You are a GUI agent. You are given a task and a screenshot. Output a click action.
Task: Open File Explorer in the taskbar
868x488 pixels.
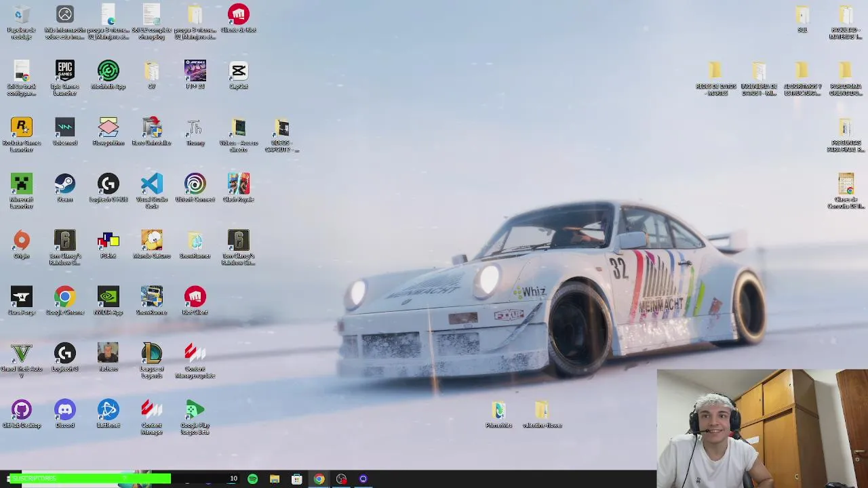[275, 479]
